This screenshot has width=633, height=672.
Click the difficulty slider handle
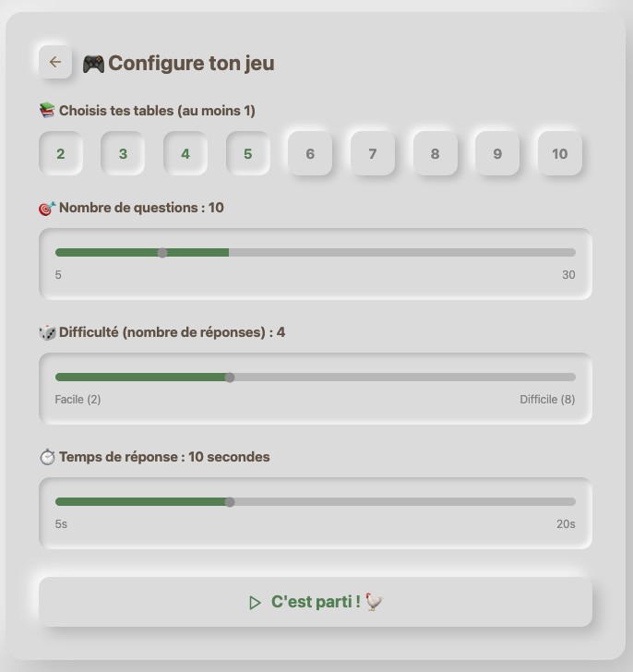click(230, 378)
